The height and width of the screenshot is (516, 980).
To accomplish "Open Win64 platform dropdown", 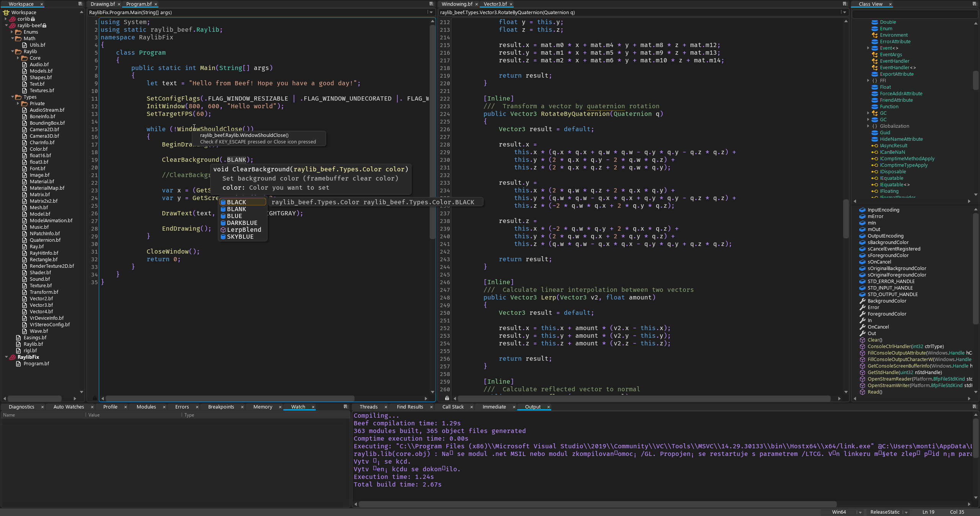I will [x=860, y=512].
